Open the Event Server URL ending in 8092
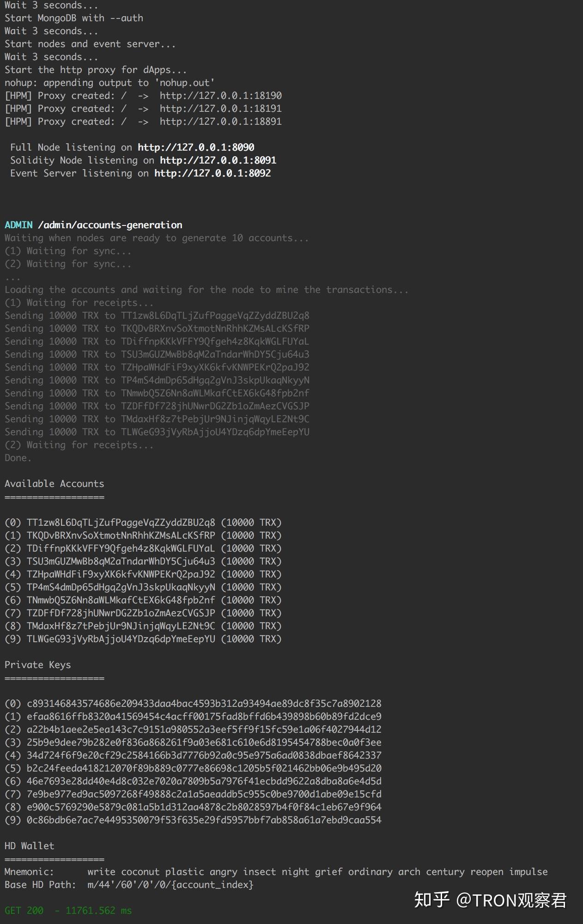Screen dimensions: 583x924 coord(213,173)
